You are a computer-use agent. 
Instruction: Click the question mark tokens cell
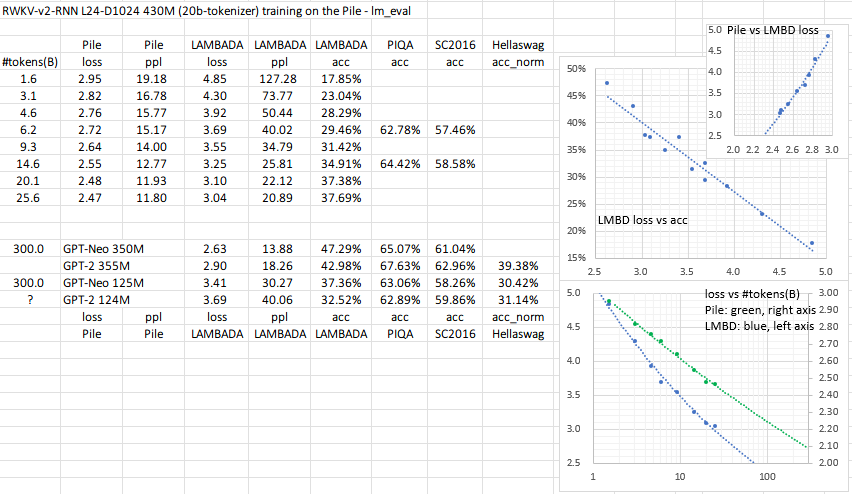(29, 299)
